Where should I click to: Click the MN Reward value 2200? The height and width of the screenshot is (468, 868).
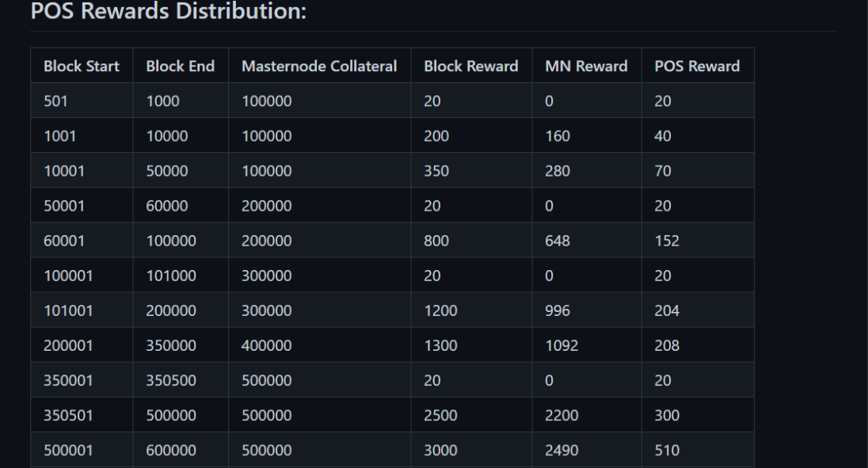point(562,414)
